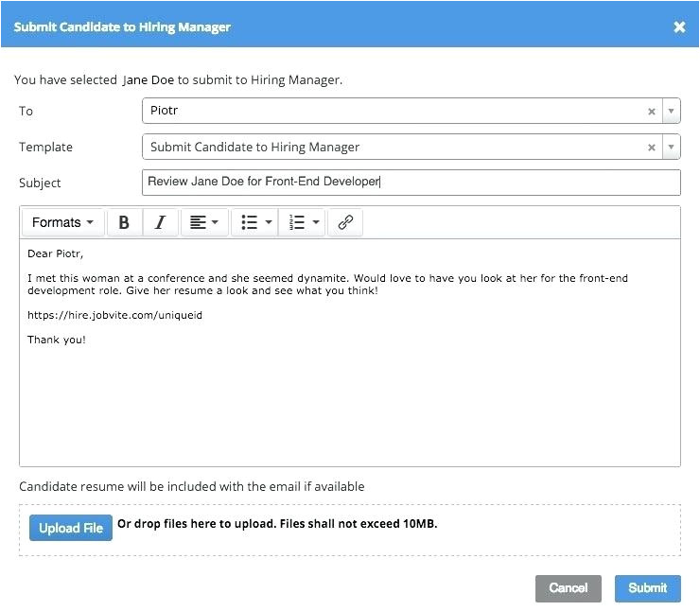The image size is (700, 611).
Task: Expand the To recipient dropdown arrow
Action: (x=671, y=112)
